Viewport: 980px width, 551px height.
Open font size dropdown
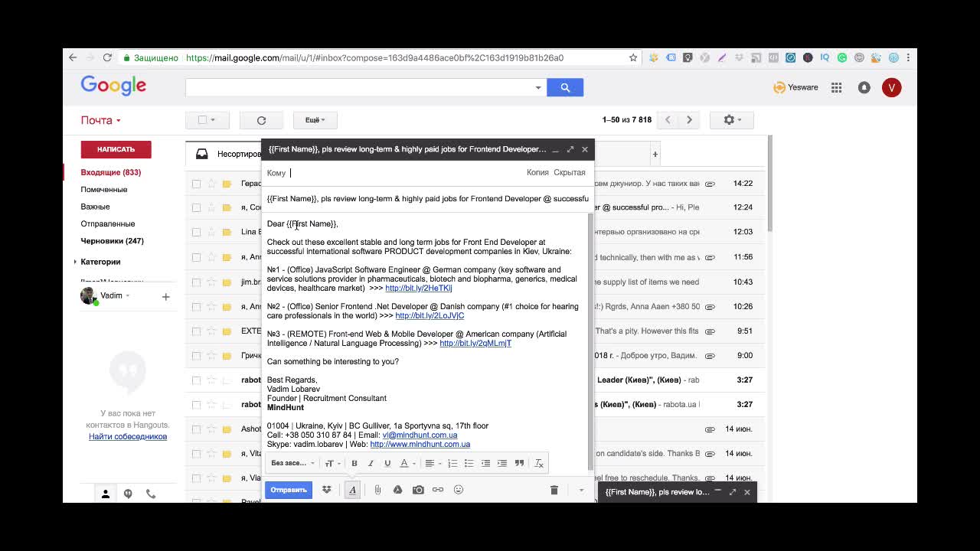332,463
